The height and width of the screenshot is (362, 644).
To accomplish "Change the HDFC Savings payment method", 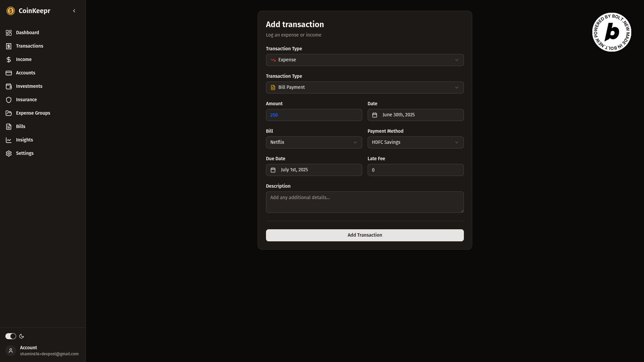I will [x=415, y=142].
